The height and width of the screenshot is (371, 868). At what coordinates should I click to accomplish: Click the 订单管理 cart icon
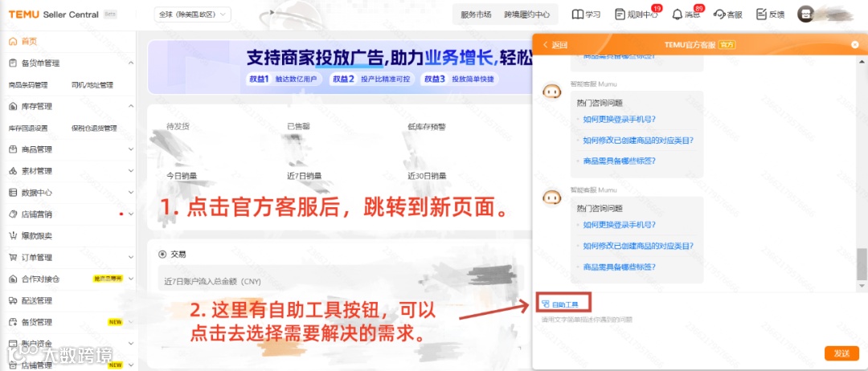pyautogui.click(x=13, y=257)
